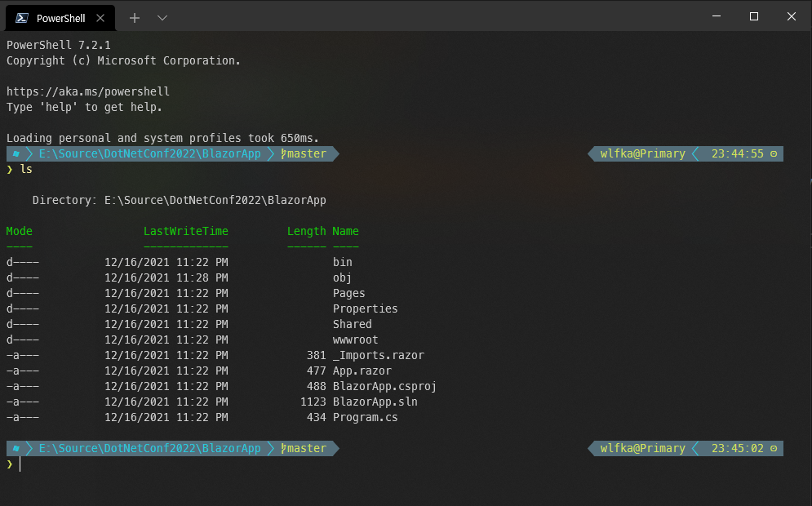Click the PowerShell icon in the tab
The height and width of the screenshot is (506, 812).
point(22,18)
